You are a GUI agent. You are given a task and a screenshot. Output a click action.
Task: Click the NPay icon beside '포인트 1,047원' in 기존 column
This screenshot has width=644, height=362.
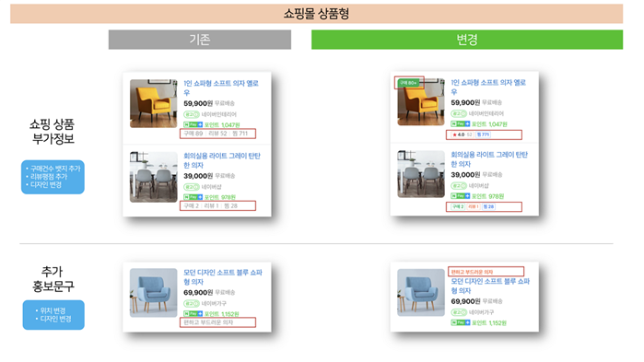193,124
